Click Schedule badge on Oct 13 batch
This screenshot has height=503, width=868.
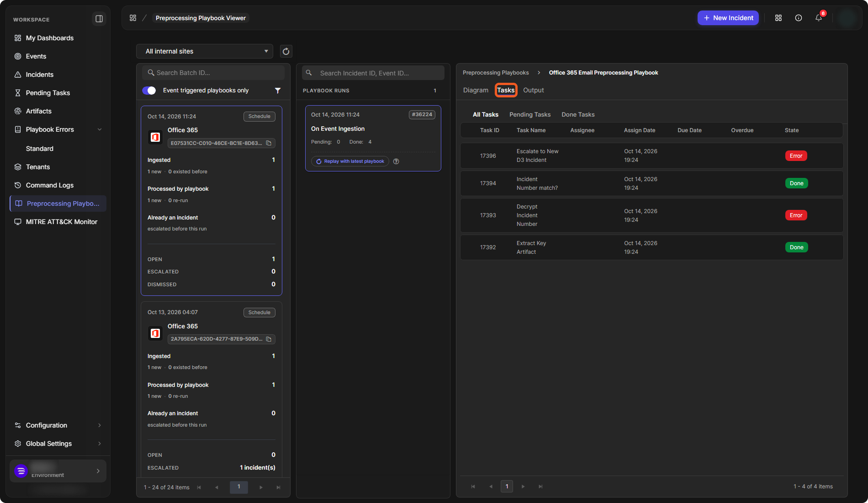(x=259, y=313)
